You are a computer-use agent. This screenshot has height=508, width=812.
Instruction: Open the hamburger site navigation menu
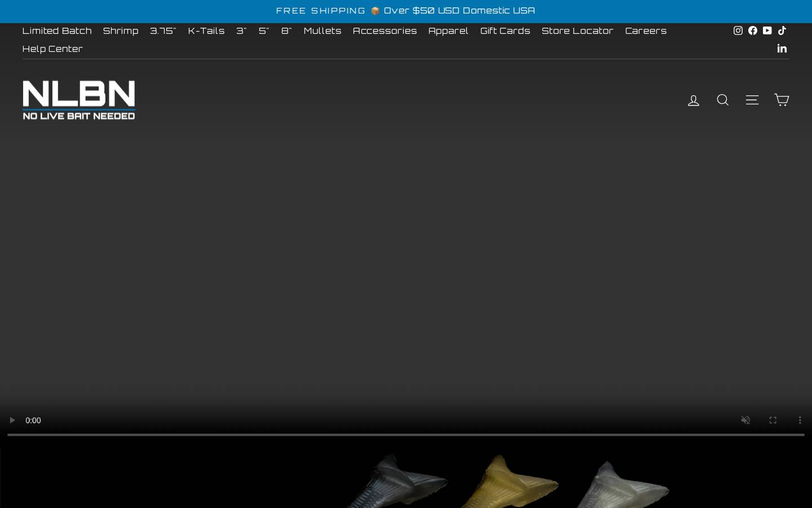[752, 100]
